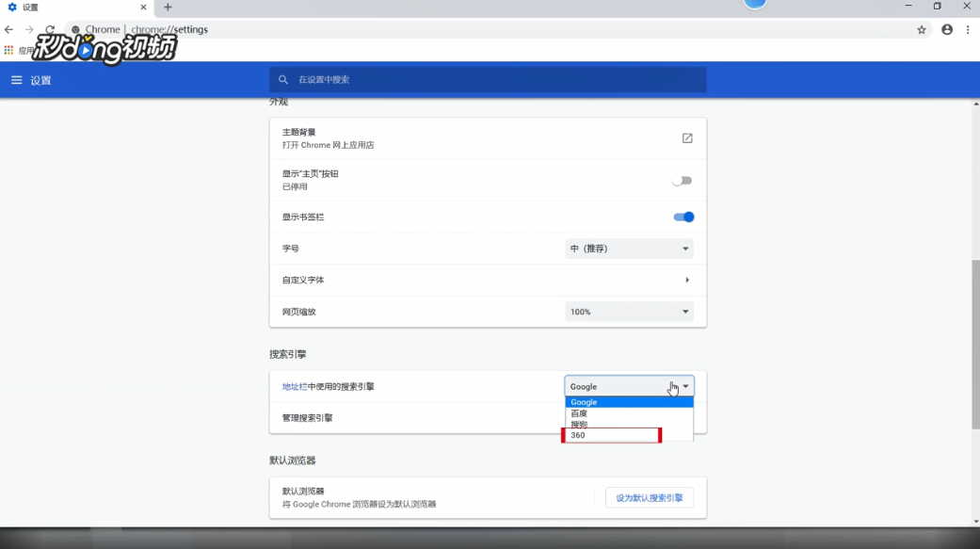The height and width of the screenshot is (549, 980).
Task: Select the 设置 browser tab
Action: [x=77, y=8]
